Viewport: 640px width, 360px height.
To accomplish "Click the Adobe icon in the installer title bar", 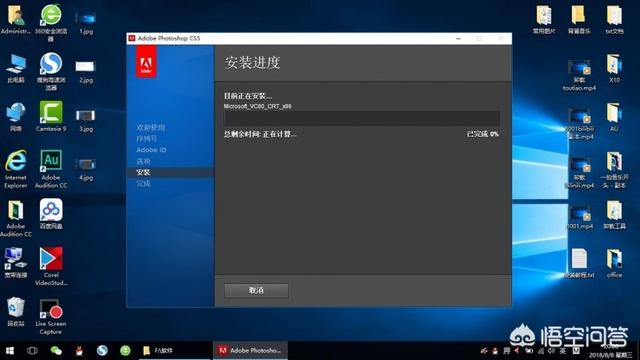I will [132, 38].
